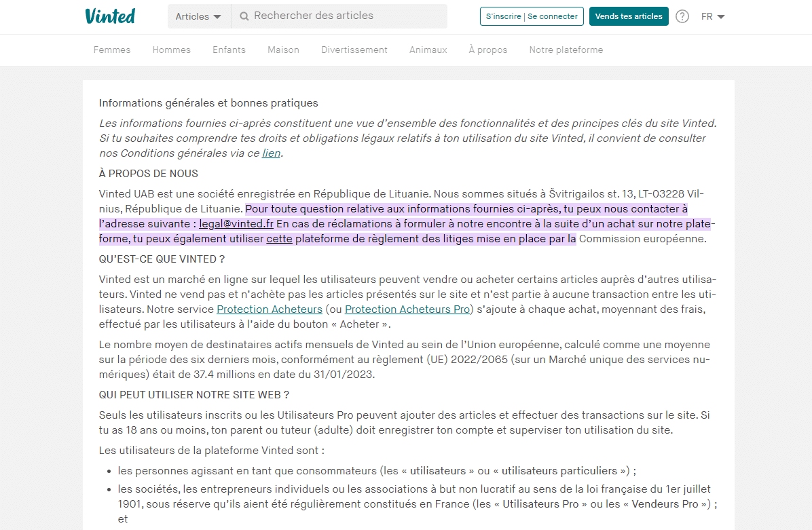Click the Vends tes articles button
Image resolution: width=812 pixels, height=530 pixels.
click(x=629, y=16)
